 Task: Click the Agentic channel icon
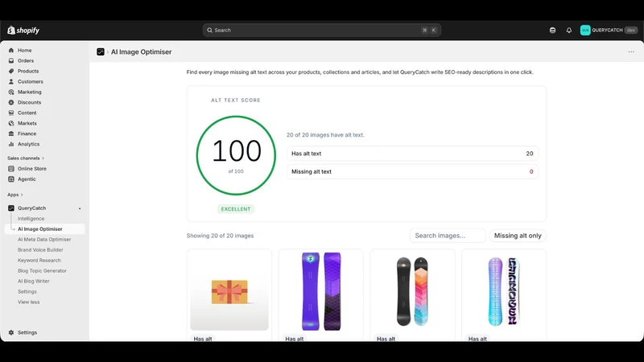(x=11, y=179)
